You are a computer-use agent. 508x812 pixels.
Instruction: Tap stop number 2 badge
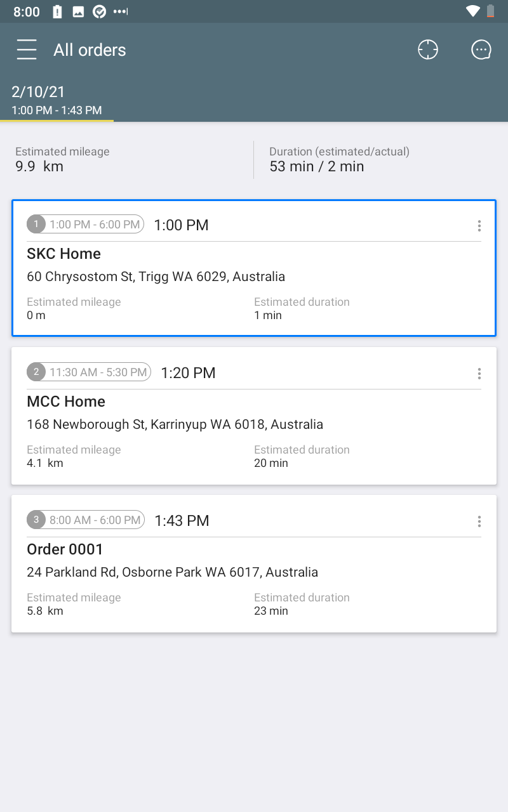(36, 372)
